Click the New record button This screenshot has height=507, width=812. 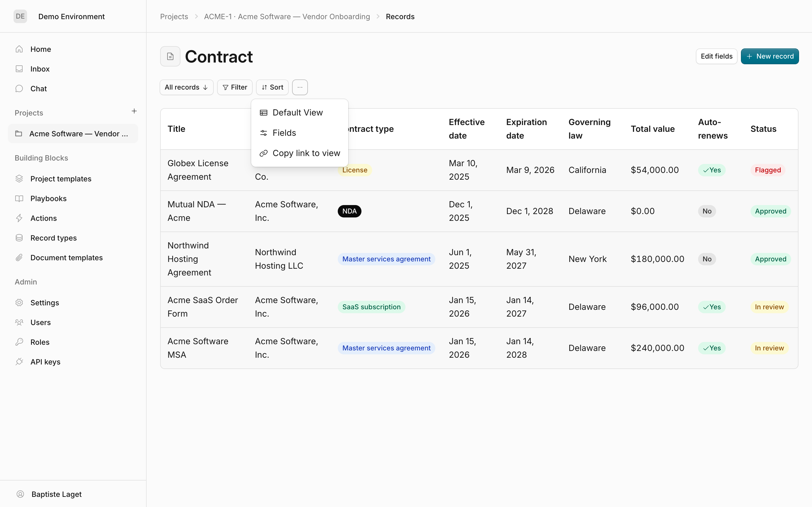point(770,56)
